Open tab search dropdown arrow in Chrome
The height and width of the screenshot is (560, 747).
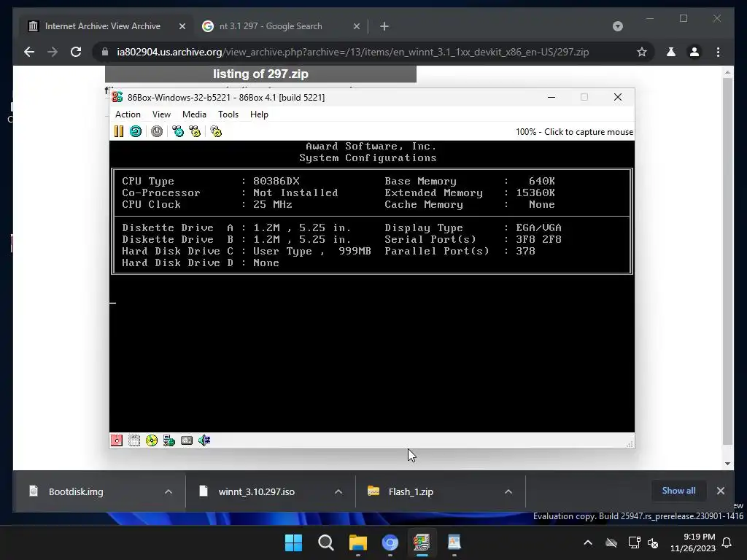click(x=617, y=26)
